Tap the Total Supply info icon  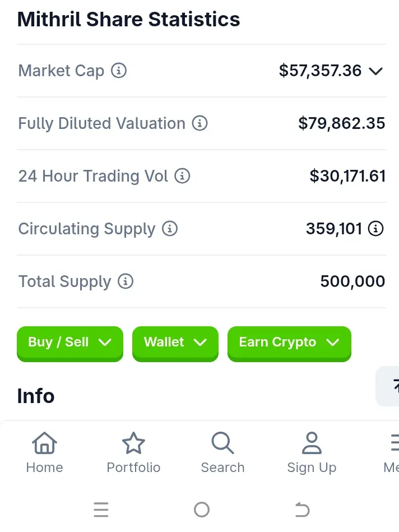pyautogui.click(x=126, y=281)
